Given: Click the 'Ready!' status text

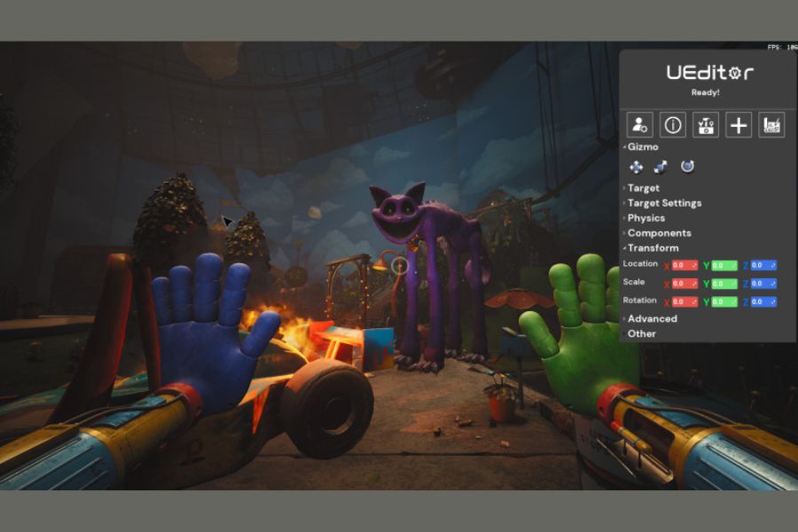Looking at the screenshot, I should [x=706, y=92].
